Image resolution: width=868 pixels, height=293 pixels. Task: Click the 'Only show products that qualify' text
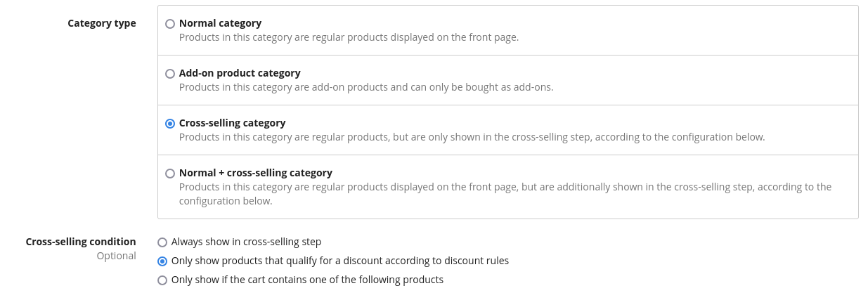click(x=339, y=261)
